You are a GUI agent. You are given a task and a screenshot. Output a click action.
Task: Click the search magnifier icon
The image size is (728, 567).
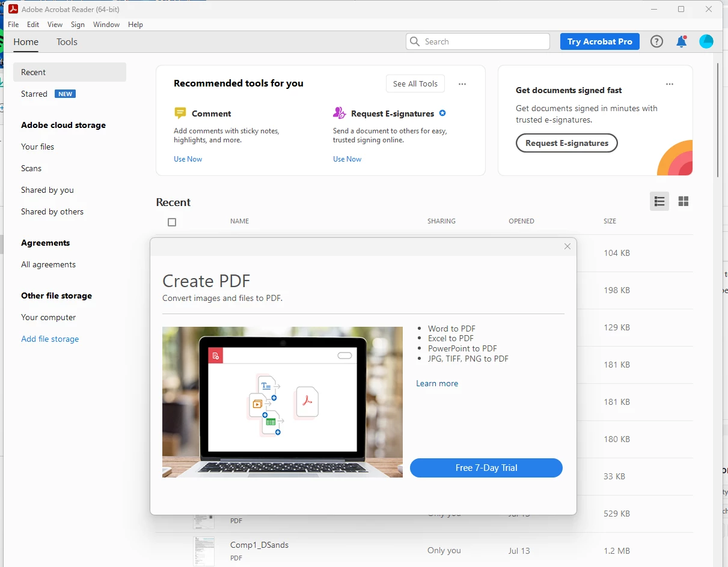[415, 41]
